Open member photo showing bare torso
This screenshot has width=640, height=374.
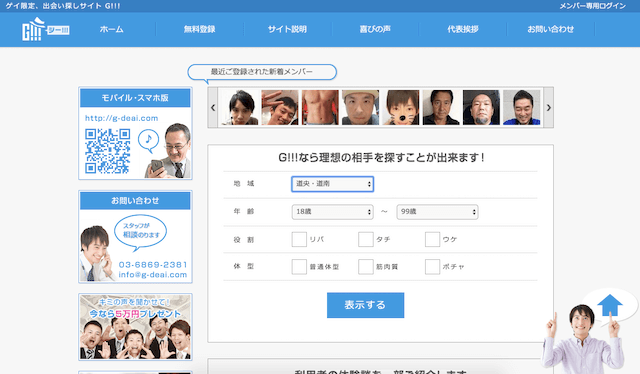coord(320,107)
